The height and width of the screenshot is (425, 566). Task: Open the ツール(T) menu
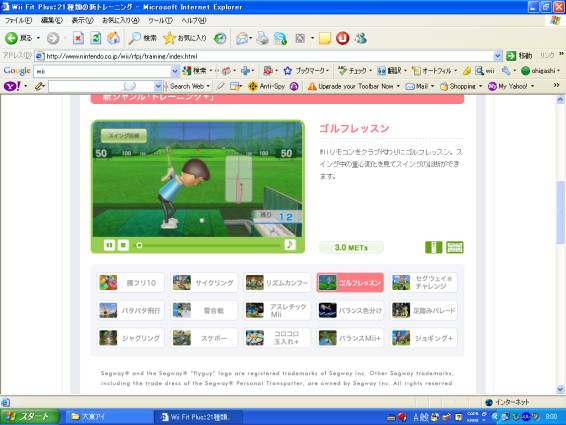point(160,21)
